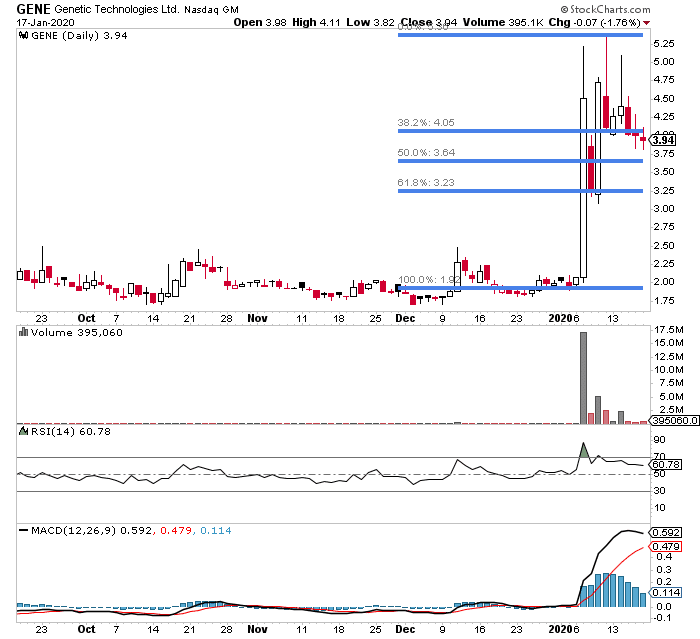Viewport: 700px width, 639px height.
Task: Click the 3.94 current price tag on price axis
Action: pos(663,140)
